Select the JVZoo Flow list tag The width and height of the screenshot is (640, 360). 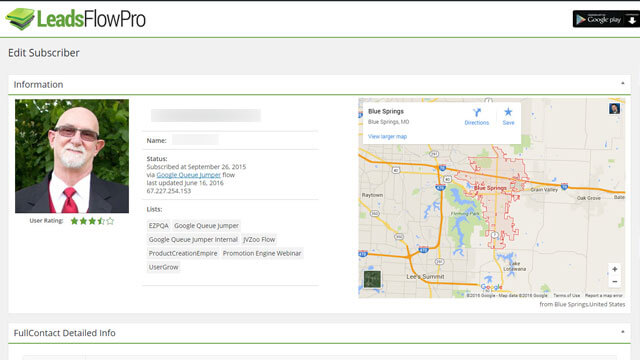click(259, 240)
